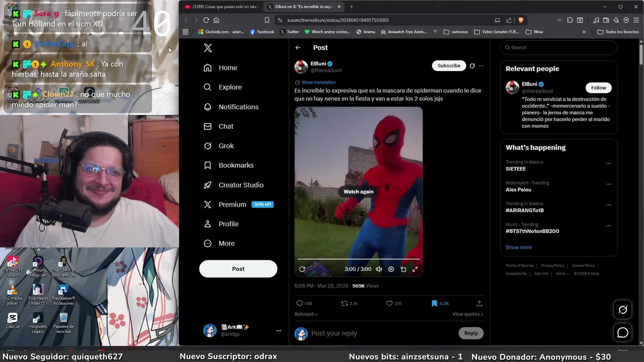The height and width of the screenshot is (362, 644).
Task: Open the Home page in X sidebar
Action: tap(220, 68)
